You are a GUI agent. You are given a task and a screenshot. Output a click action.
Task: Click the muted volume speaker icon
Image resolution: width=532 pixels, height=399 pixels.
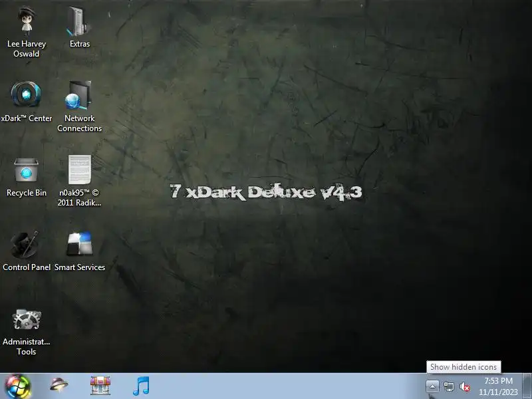(465, 387)
